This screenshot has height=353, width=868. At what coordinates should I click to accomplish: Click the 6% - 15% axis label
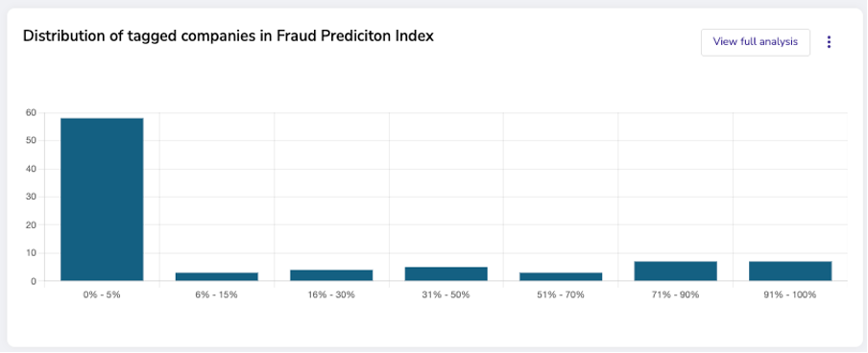[217, 294]
